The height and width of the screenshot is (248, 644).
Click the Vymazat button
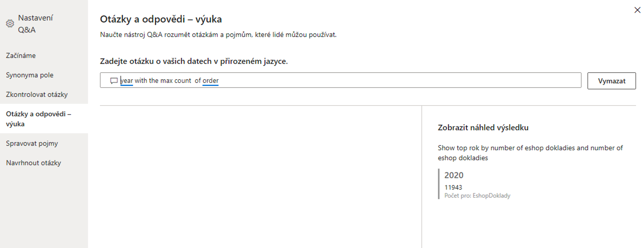[611, 81]
